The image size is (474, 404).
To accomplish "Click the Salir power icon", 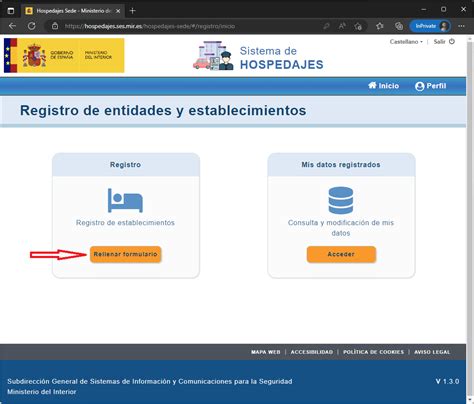I will pyautogui.click(x=452, y=42).
